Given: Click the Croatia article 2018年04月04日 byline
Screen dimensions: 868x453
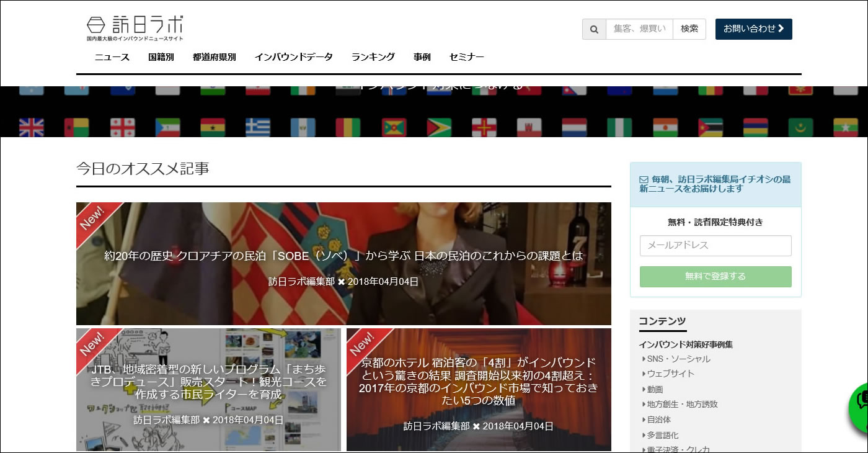Looking at the screenshot, I should coord(343,282).
